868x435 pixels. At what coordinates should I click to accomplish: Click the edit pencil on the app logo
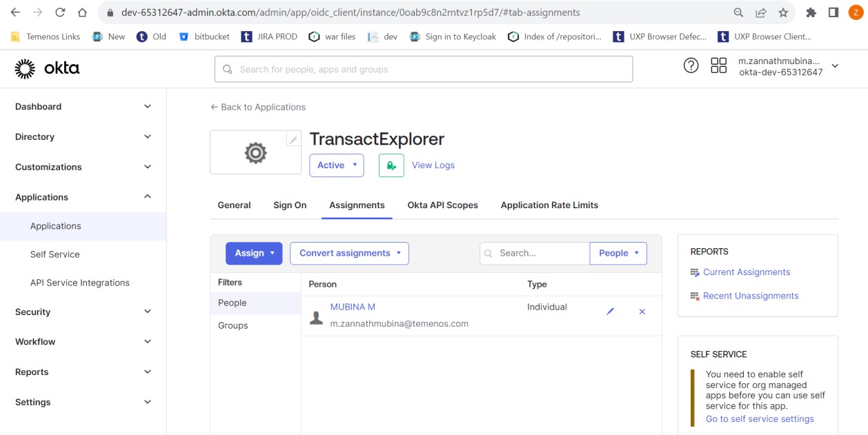(x=293, y=139)
